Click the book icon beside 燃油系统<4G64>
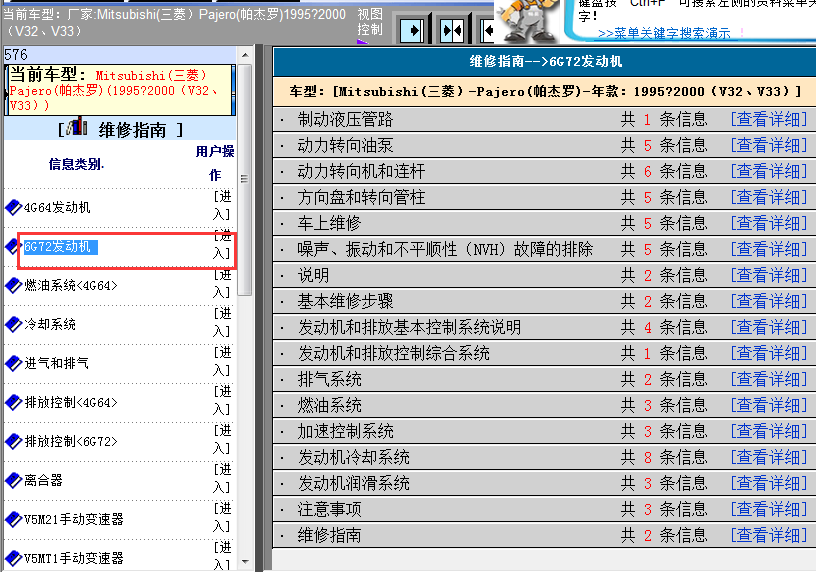 tap(13, 285)
